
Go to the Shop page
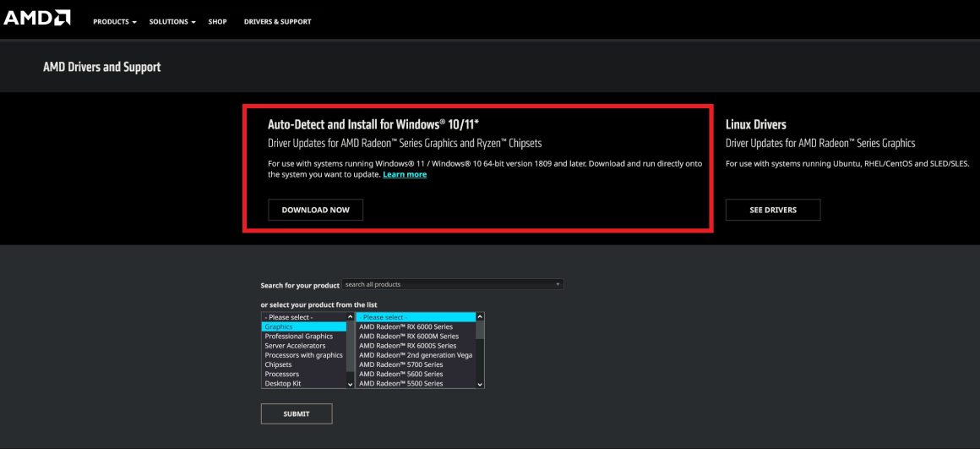[217, 22]
